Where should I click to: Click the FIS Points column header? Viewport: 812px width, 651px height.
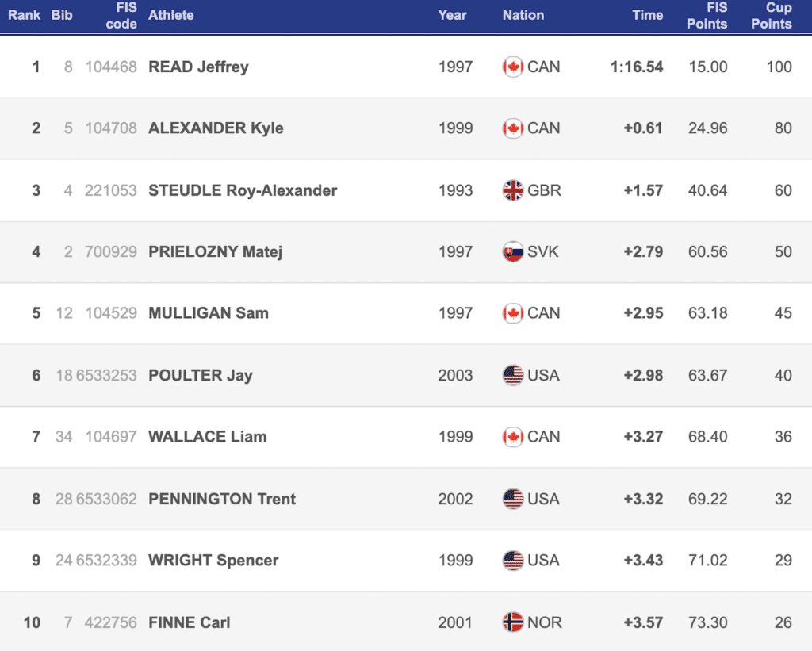tap(707, 16)
